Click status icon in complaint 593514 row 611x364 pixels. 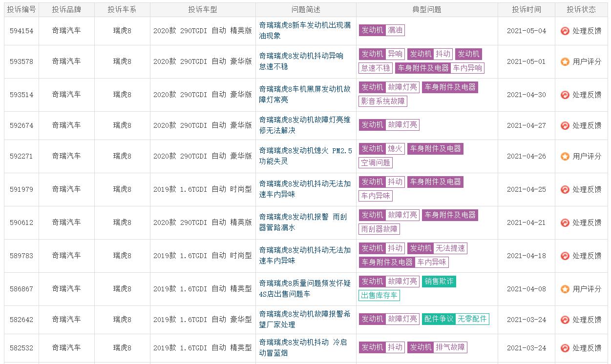pos(565,95)
